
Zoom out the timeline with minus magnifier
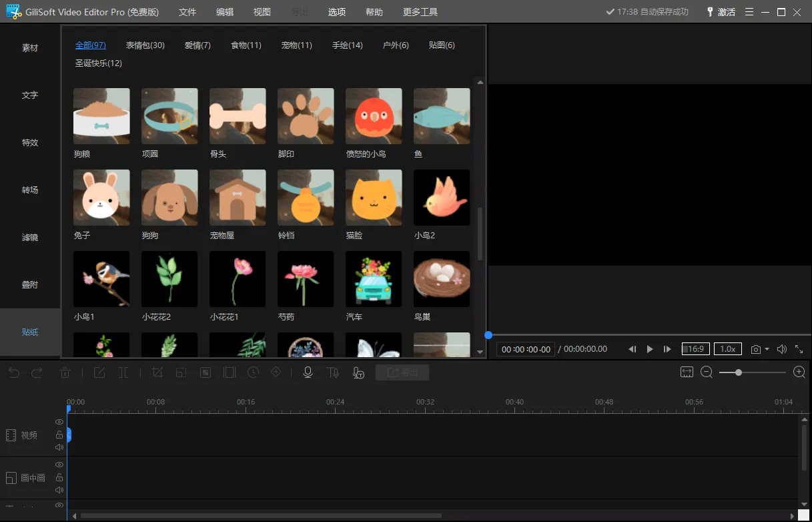tap(707, 372)
